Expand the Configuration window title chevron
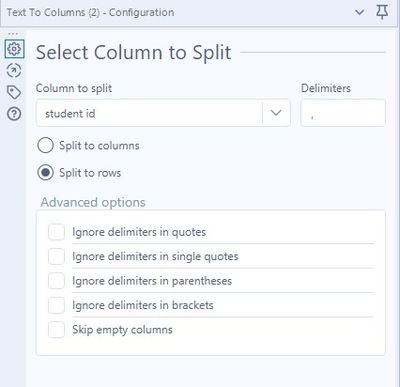Screen dimensions: 400x387 (359, 13)
